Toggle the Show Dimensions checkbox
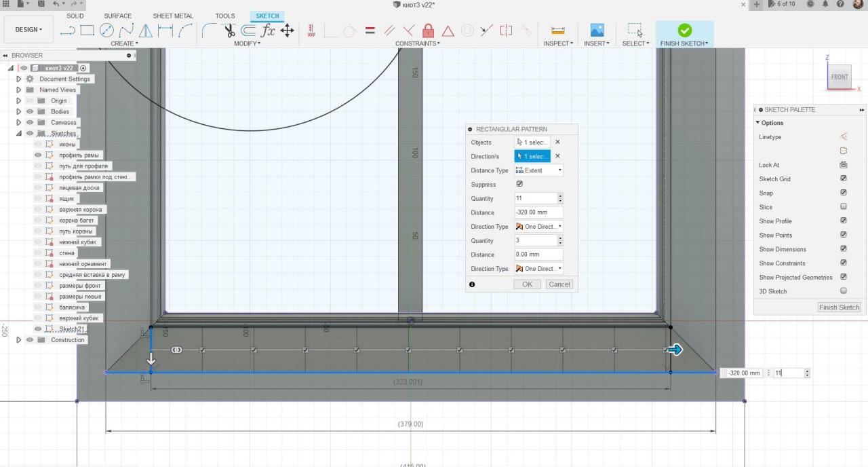 click(x=844, y=249)
